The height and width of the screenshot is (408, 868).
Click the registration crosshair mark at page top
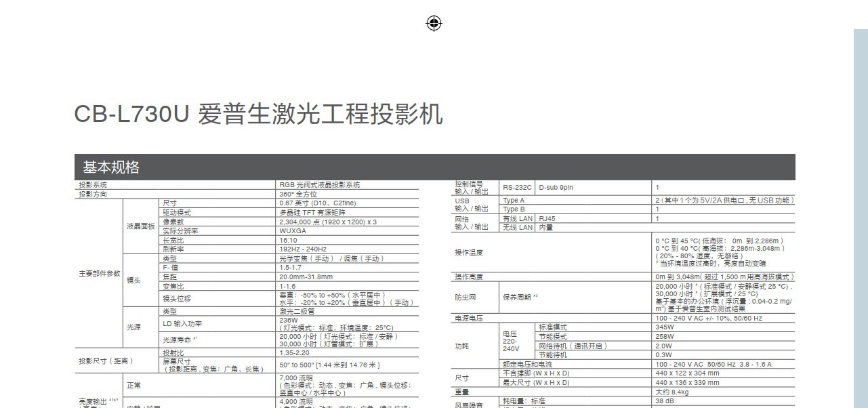click(x=434, y=24)
